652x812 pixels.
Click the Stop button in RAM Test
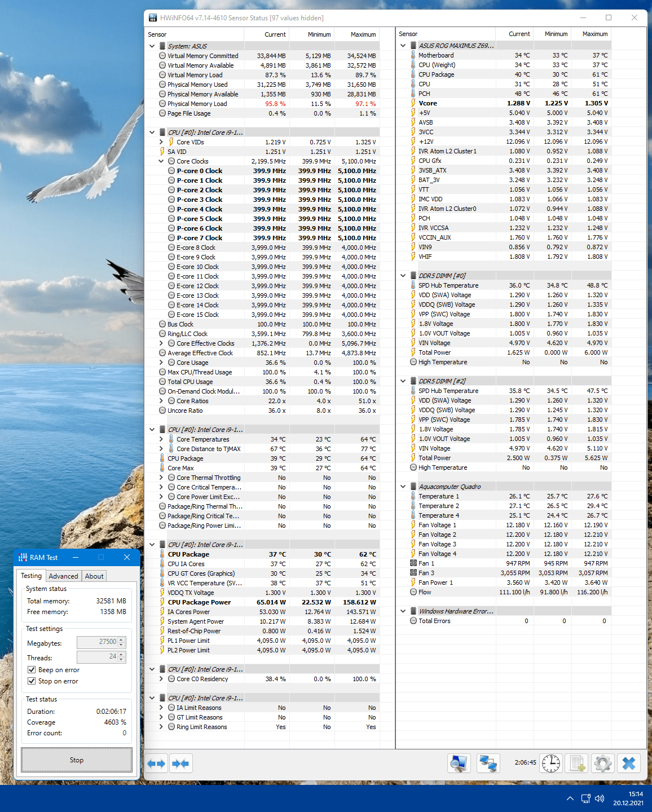(x=77, y=760)
